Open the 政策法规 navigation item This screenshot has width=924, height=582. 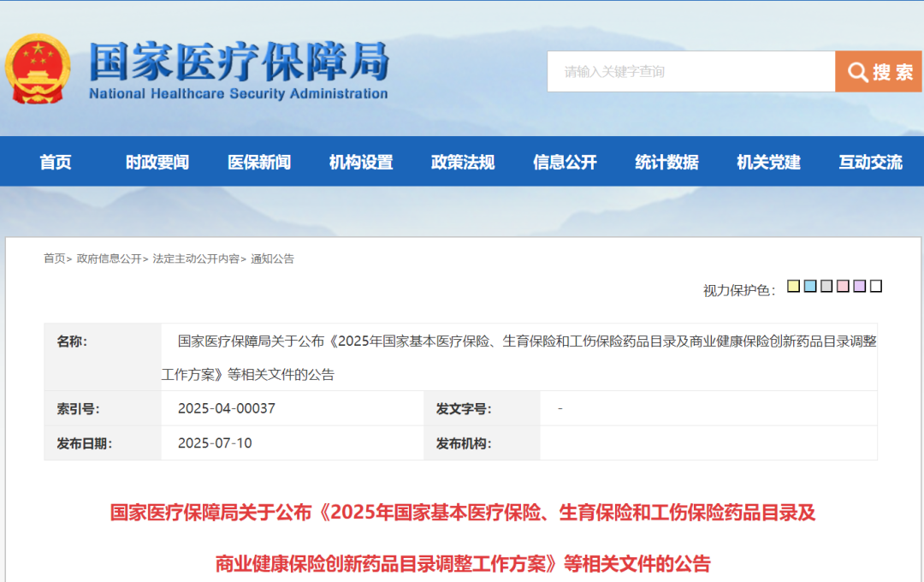[463, 162]
